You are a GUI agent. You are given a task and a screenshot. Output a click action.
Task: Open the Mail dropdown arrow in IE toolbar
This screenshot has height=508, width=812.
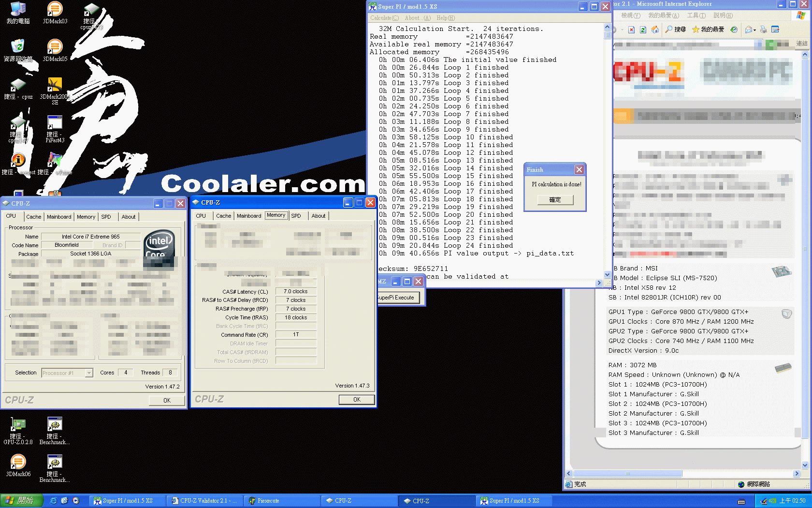click(754, 30)
